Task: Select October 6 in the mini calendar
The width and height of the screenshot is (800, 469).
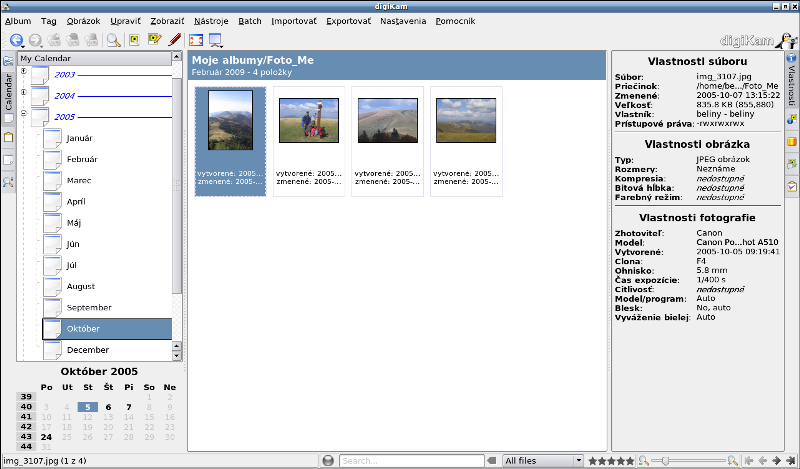Action: [x=108, y=407]
